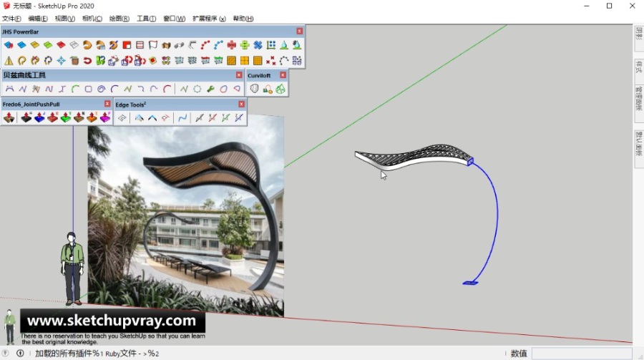Click the green puzzle piece icon in PowerBar

pyautogui.click(x=101, y=61)
